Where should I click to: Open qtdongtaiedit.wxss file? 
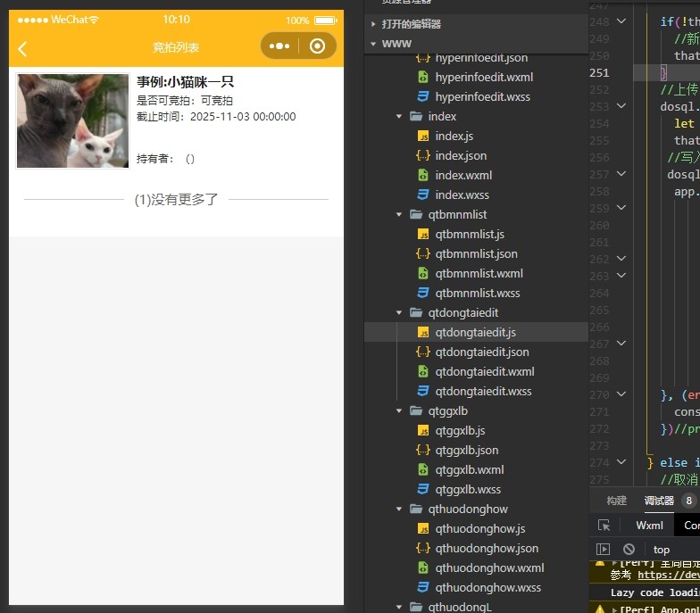pos(484,391)
